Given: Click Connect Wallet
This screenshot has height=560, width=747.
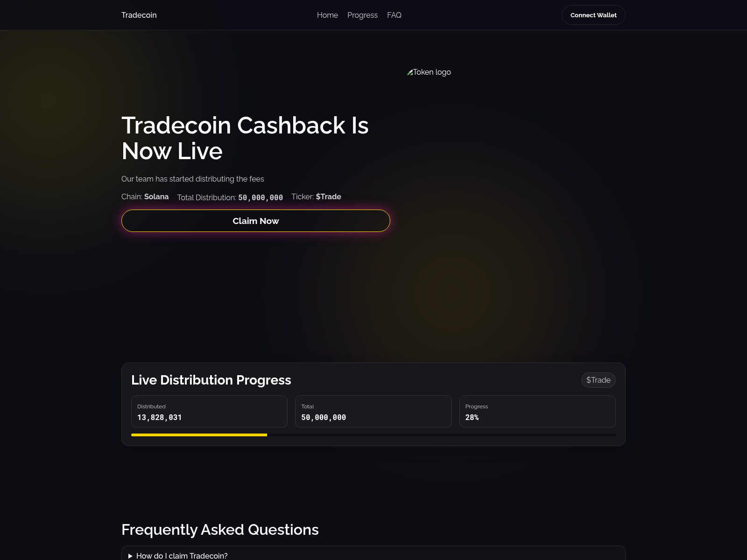Looking at the screenshot, I should [x=593, y=15].
